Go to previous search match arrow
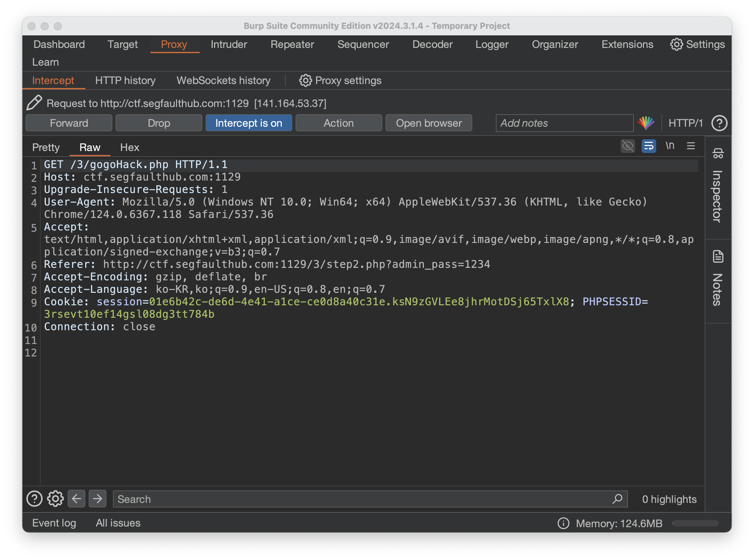 pos(76,499)
